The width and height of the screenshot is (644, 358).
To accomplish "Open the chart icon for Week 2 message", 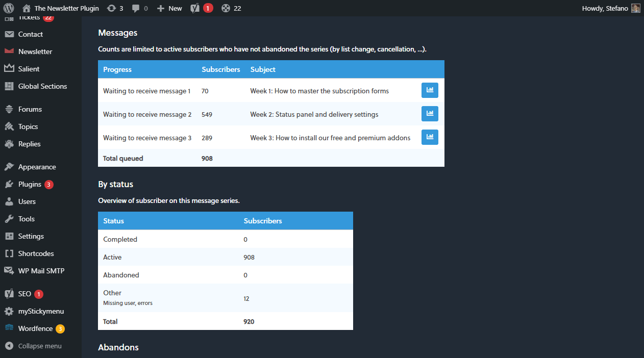I will pos(430,113).
